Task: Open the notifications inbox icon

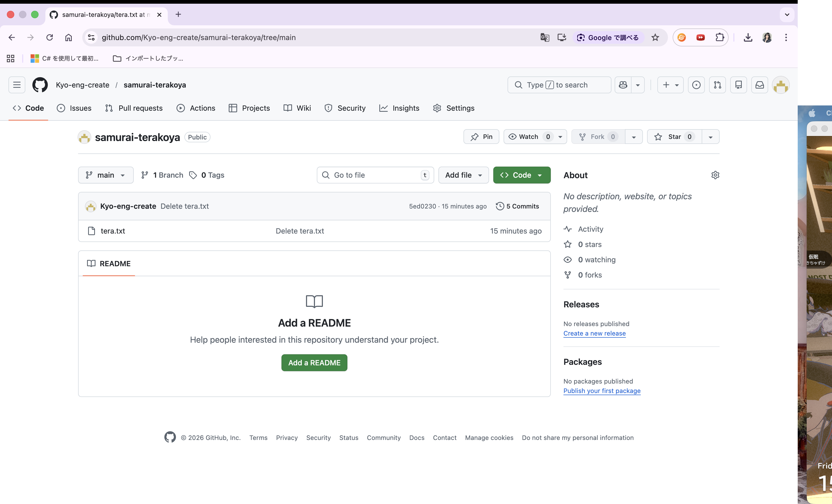Action: [759, 85]
